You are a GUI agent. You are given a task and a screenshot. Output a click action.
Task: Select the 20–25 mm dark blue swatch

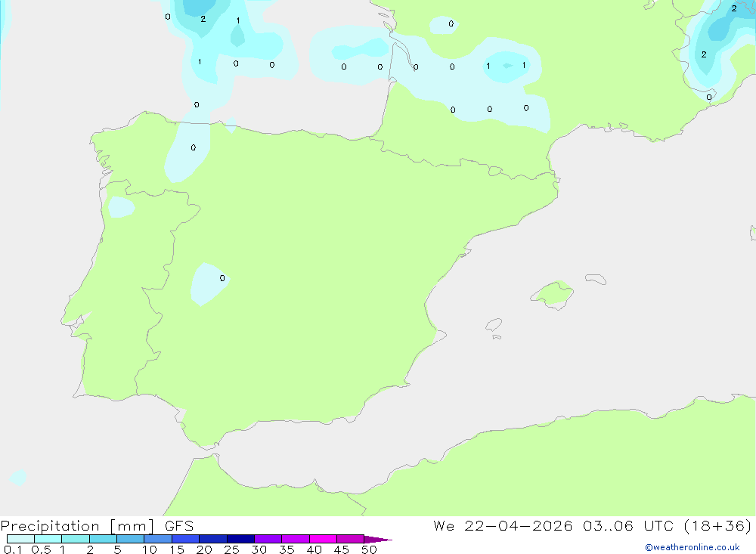tap(213, 539)
